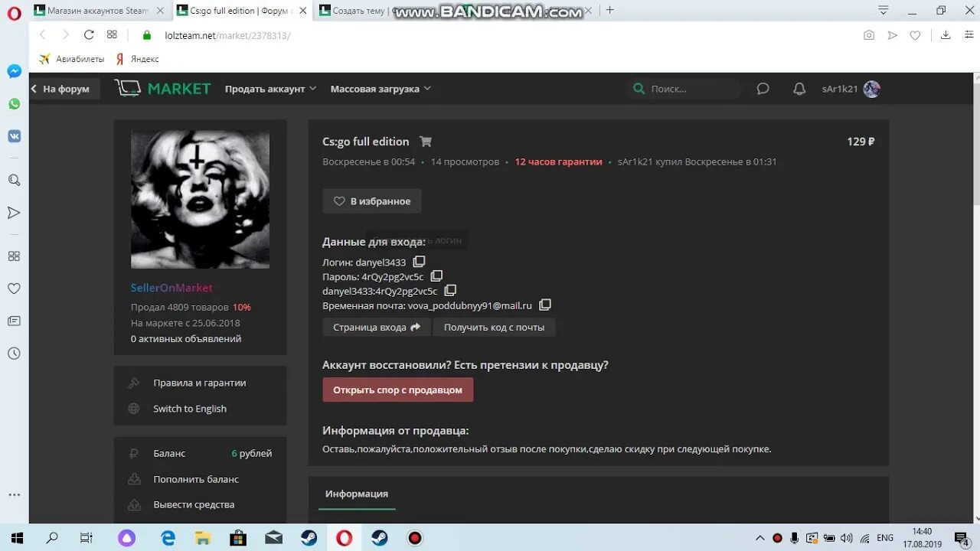Copy the login:password combined line
980x551 pixels.
tap(450, 291)
